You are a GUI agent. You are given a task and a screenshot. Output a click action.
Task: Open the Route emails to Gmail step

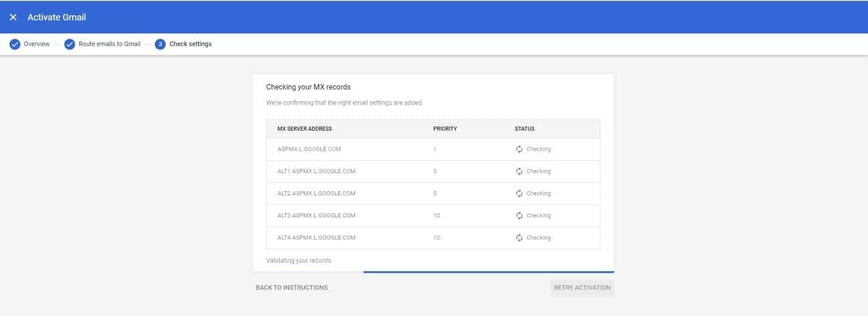click(110, 44)
